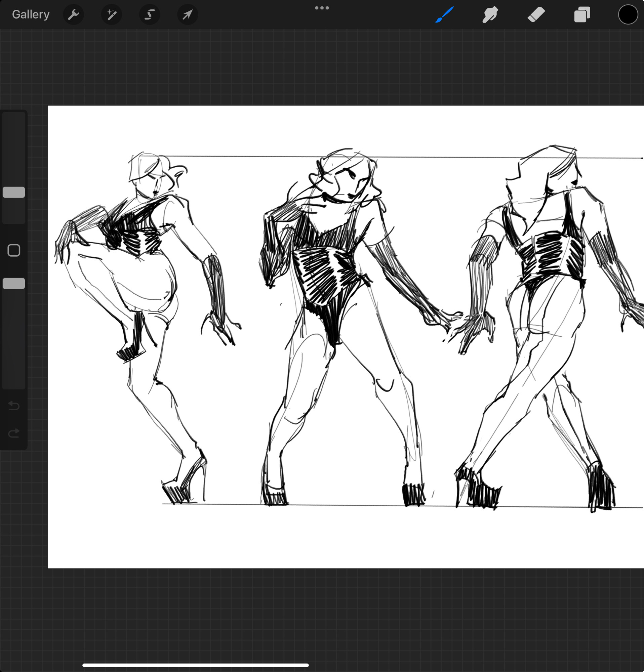
Task: Activate the Transform arrow tool
Action: pos(188,14)
